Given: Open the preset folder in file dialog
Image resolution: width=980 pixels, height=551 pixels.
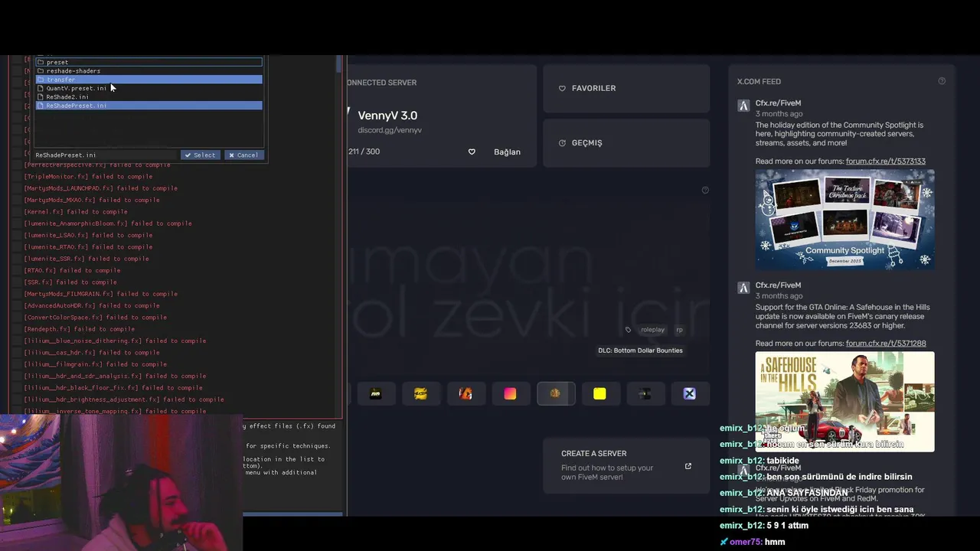Looking at the screenshot, I should 149,62.
